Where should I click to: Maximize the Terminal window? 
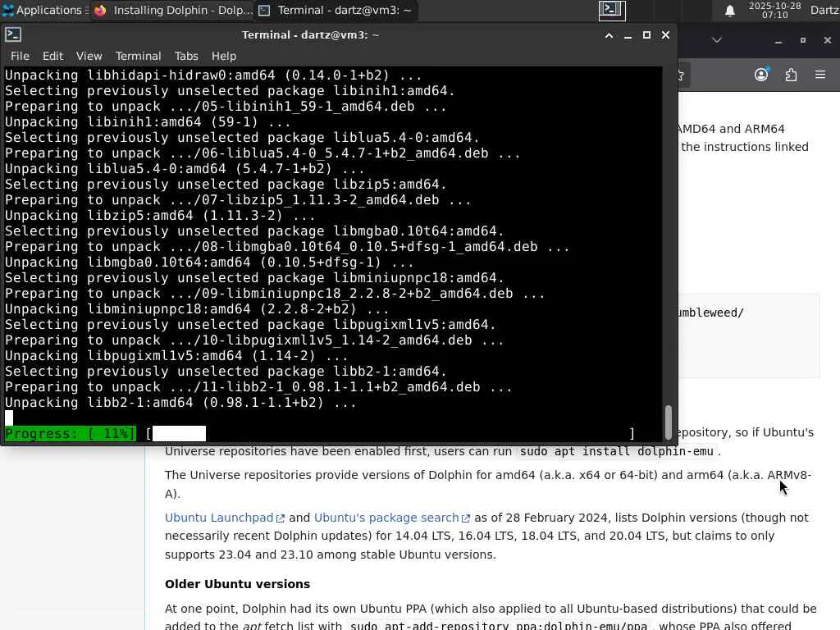pyautogui.click(x=646, y=35)
